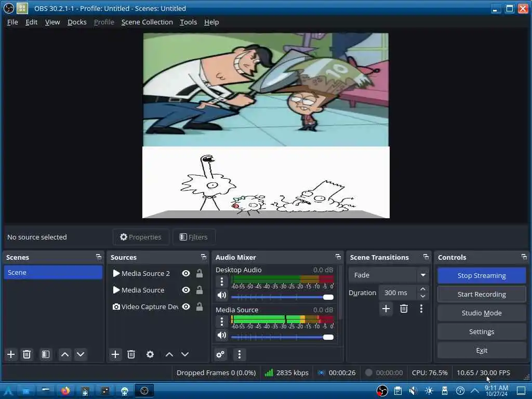The height and width of the screenshot is (399, 532).
Task: Lock the Media Source source
Action: pos(199,290)
